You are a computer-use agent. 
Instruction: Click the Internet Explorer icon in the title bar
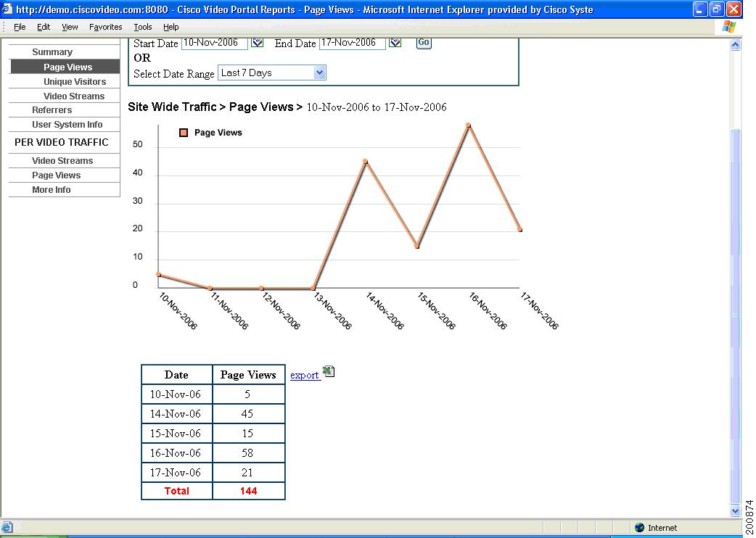pyautogui.click(x=6, y=7)
